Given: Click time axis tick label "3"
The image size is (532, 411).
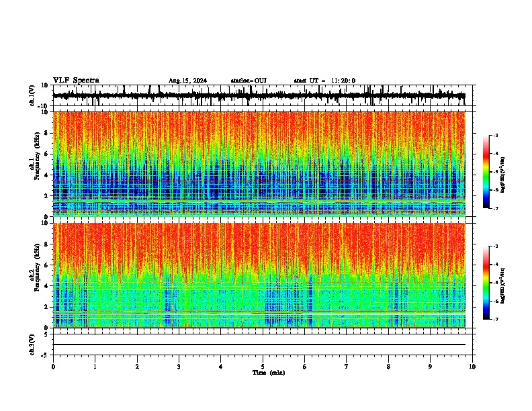Looking at the screenshot, I should (179, 367).
